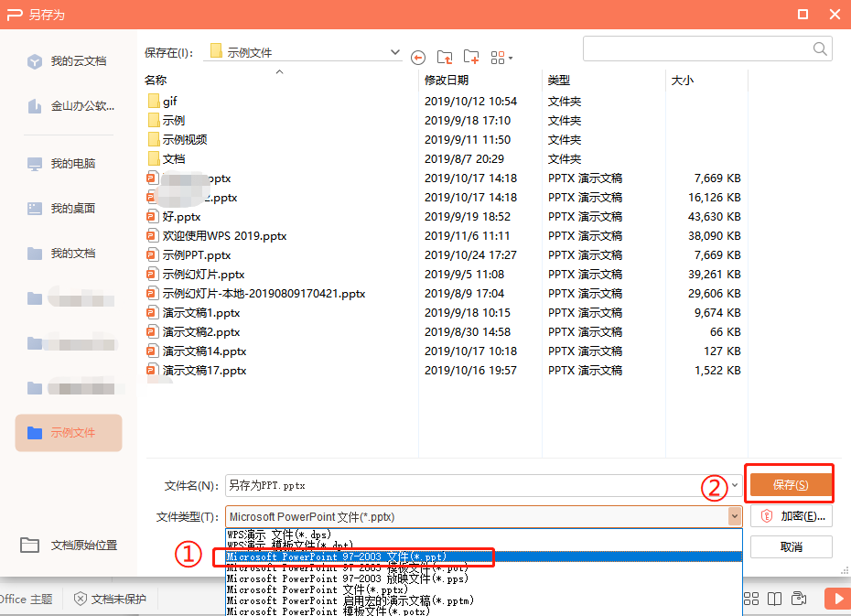This screenshot has width=851, height=616.
Task: Choose Microsoft PowerPoint 97-2003 文件(*.ppt)
Action: 483,557
